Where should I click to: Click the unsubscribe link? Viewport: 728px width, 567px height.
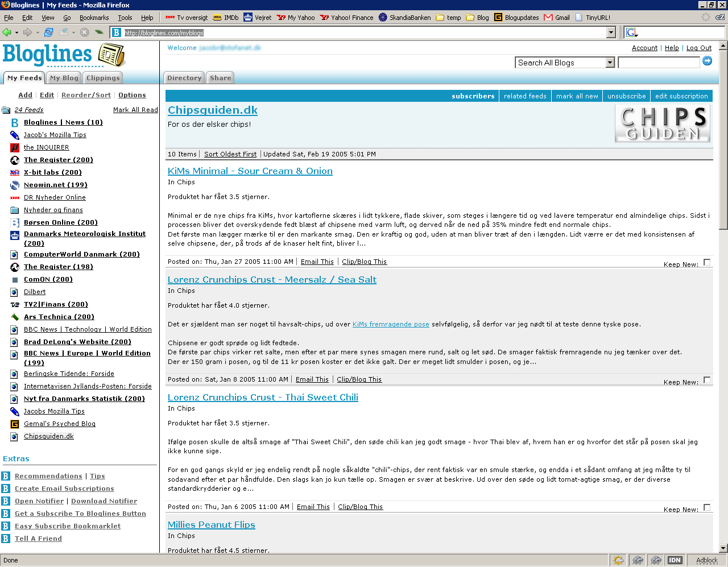[x=626, y=96]
